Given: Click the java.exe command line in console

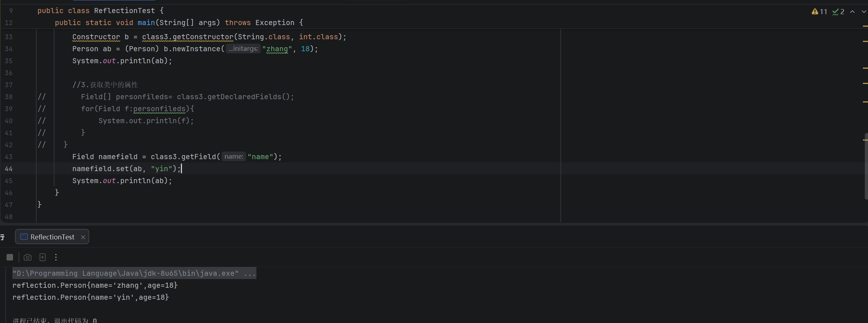Looking at the screenshot, I should tap(134, 273).
